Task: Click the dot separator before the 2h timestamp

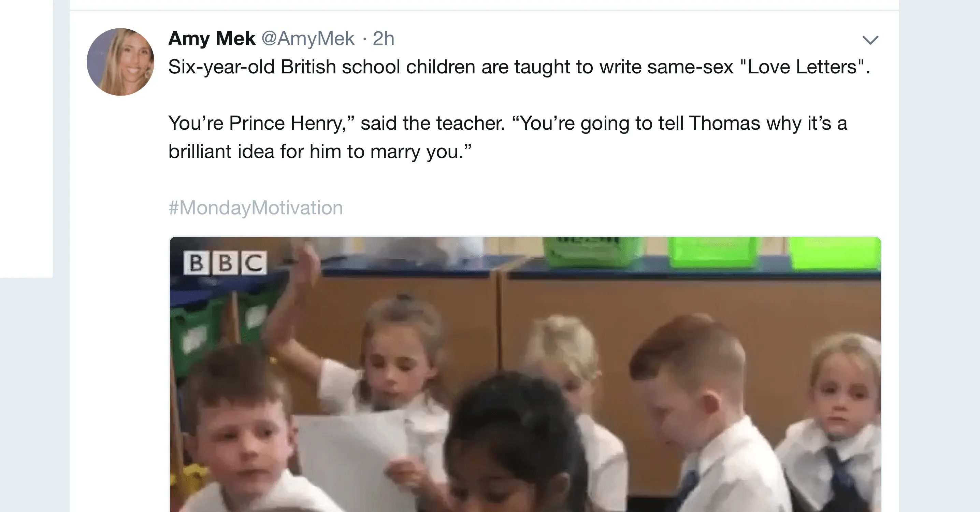Action: click(x=364, y=39)
